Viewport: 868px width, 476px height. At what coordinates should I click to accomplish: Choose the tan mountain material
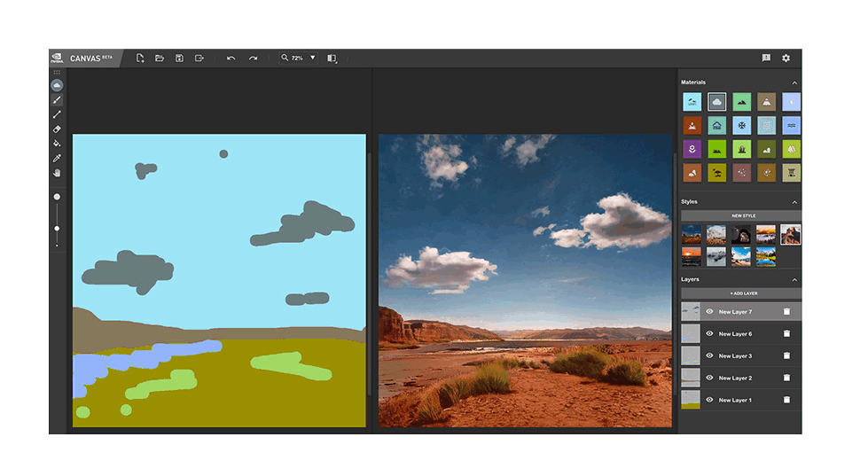[x=767, y=102]
